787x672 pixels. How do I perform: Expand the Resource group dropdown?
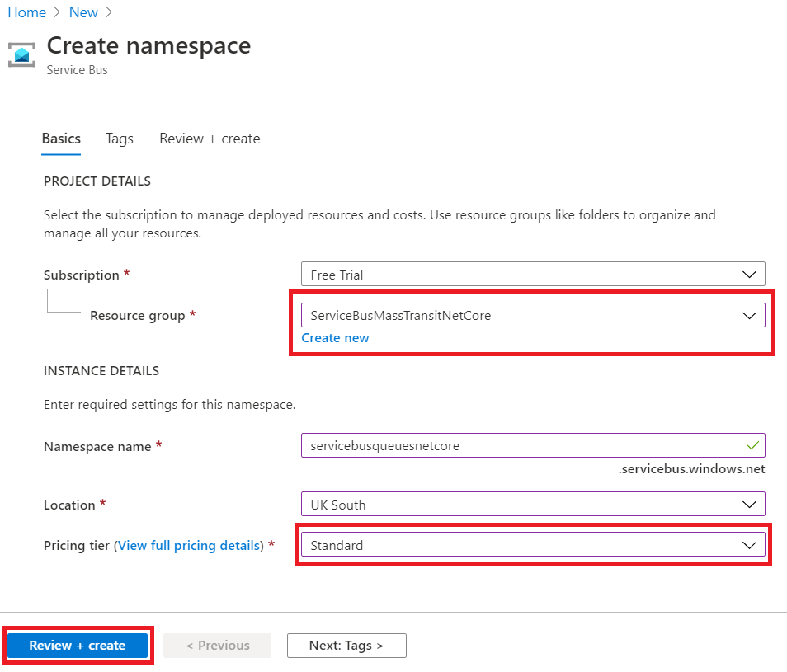532,315
